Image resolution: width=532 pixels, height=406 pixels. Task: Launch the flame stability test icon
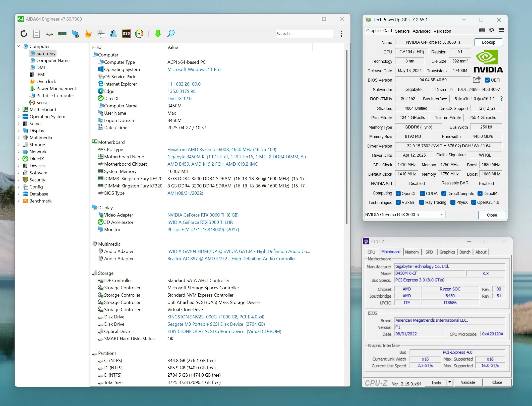(88, 34)
